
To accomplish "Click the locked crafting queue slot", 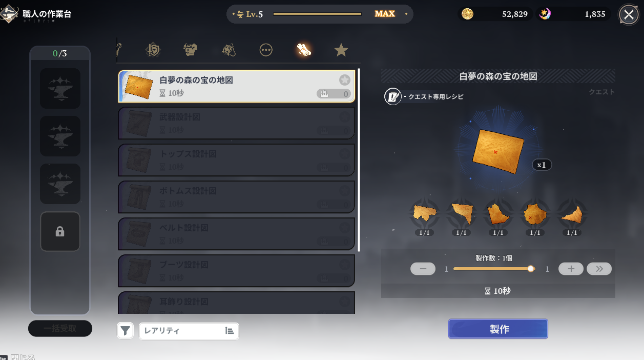I will tap(60, 231).
